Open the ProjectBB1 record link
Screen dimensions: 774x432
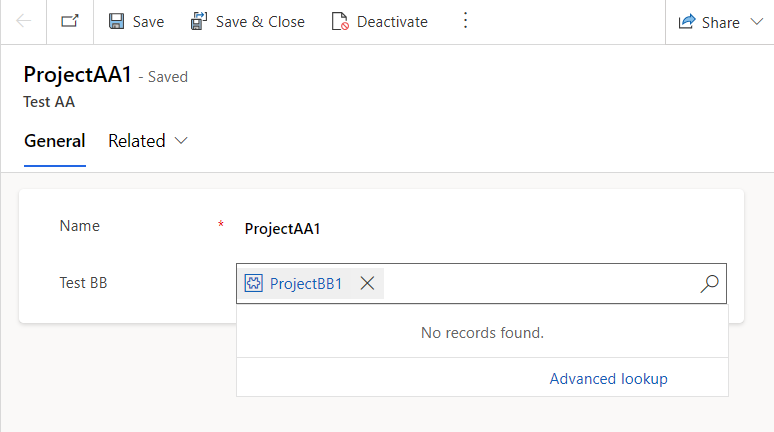coord(306,284)
